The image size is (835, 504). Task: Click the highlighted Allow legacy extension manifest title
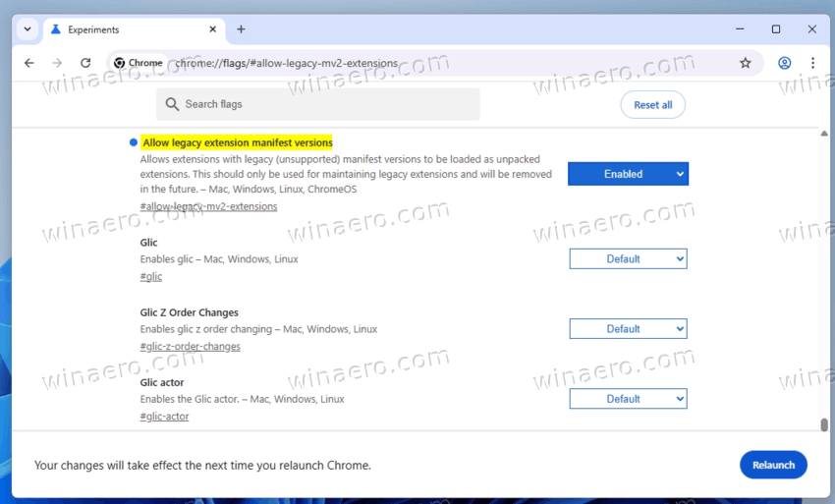tap(238, 142)
